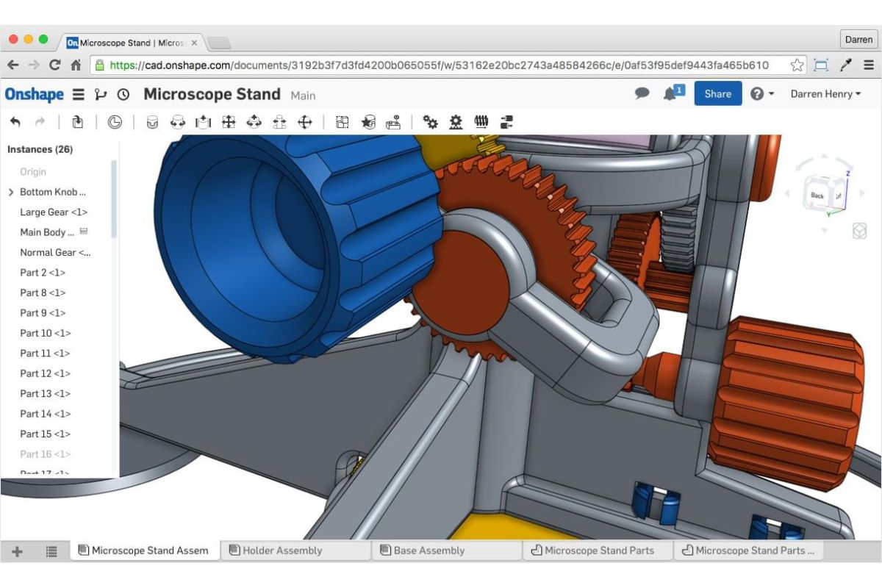Select Part 10 <1> in list
This screenshot has width=882, height=588.
coord(46,333)
